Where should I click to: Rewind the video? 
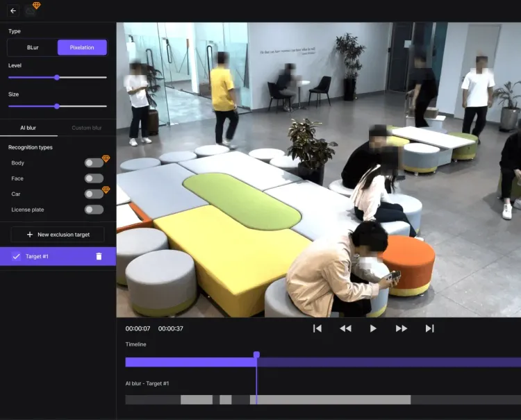pos(345,328)
